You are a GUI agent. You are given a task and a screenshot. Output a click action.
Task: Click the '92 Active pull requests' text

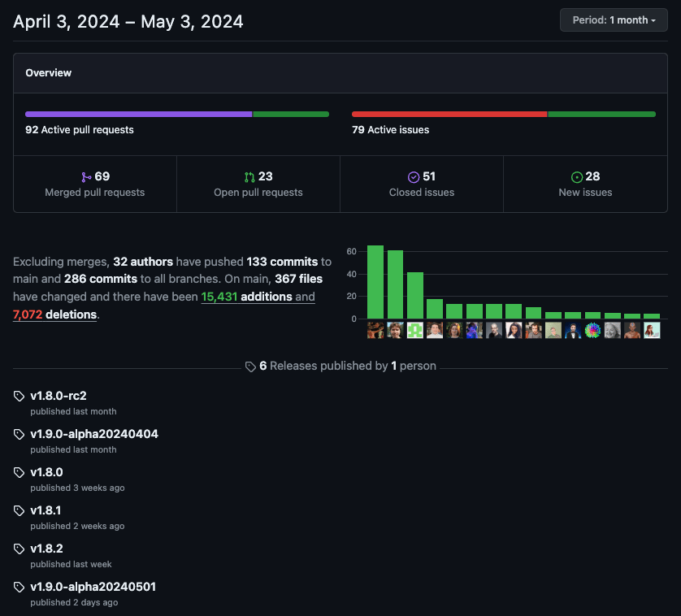(x=80, y=130)
